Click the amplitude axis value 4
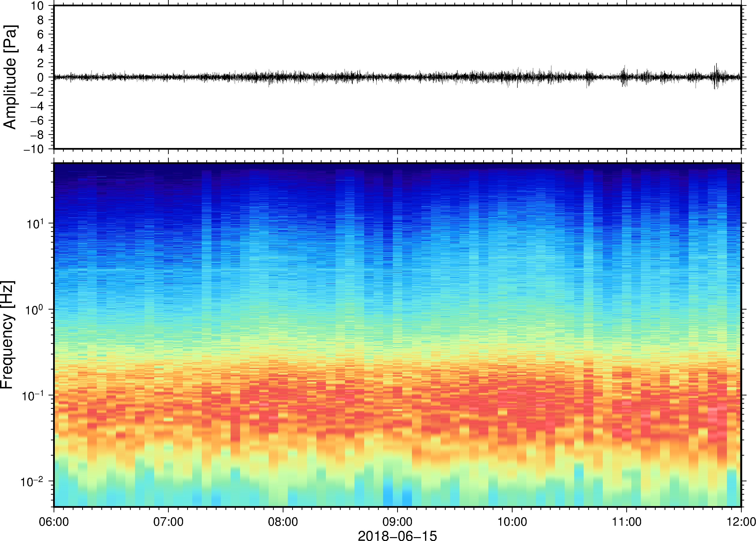 pyautogui.click(x=41, y=49)
